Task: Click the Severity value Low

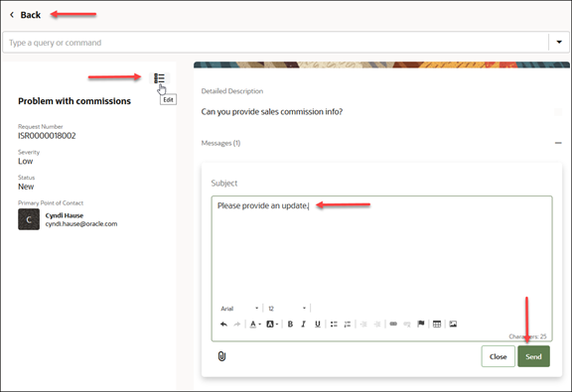Action: coord(26,161)
